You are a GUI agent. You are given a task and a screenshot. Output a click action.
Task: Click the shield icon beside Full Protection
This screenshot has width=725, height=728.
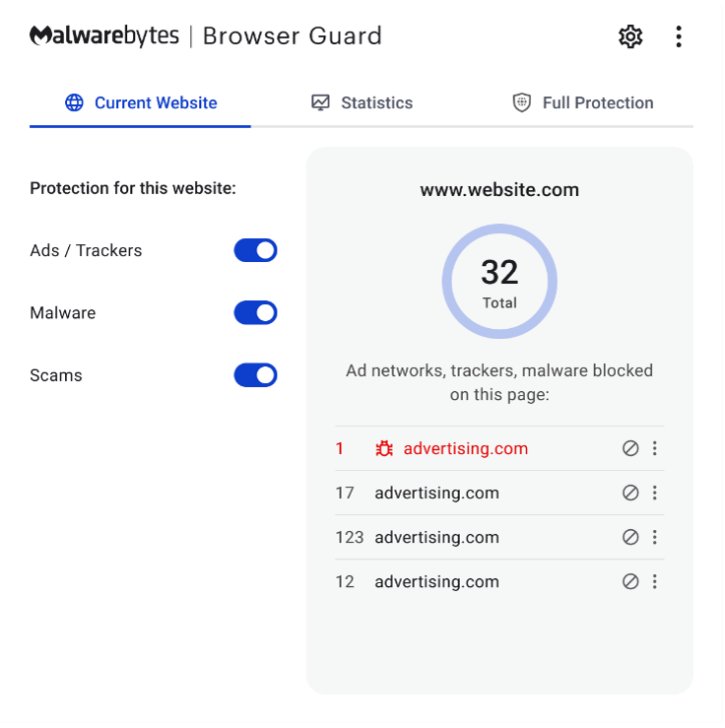click(522, 102)
